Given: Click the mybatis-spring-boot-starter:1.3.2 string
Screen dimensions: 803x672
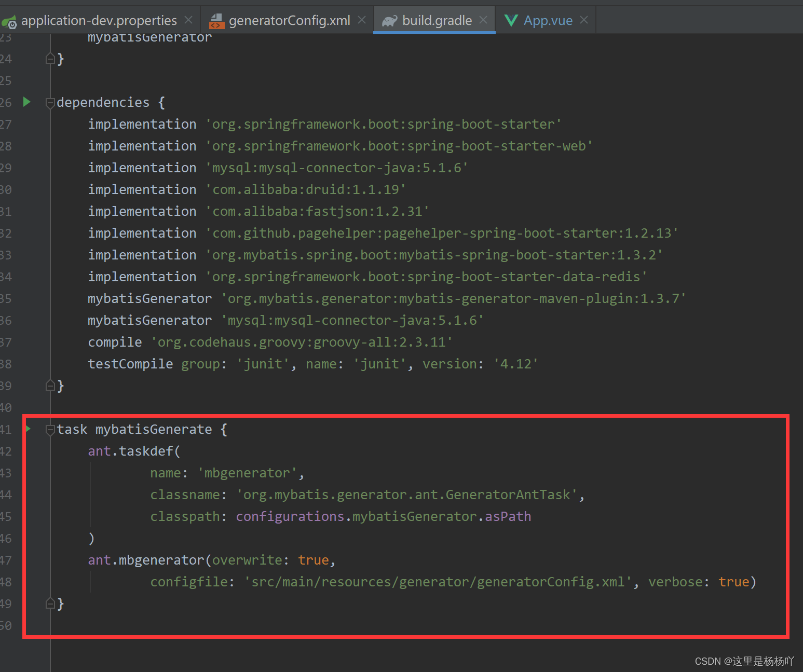Looking at the screenshot, I should click(434, 255).
